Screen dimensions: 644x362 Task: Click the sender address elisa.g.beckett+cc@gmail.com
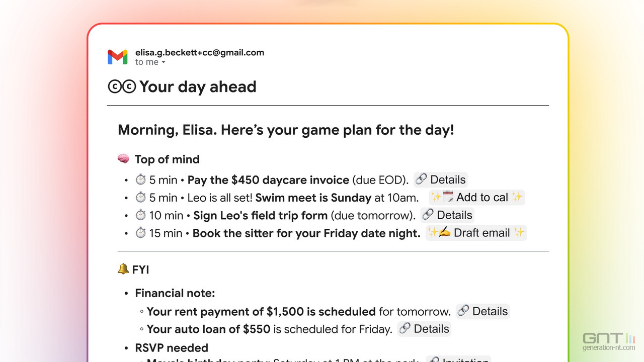(x=199, y=52)
